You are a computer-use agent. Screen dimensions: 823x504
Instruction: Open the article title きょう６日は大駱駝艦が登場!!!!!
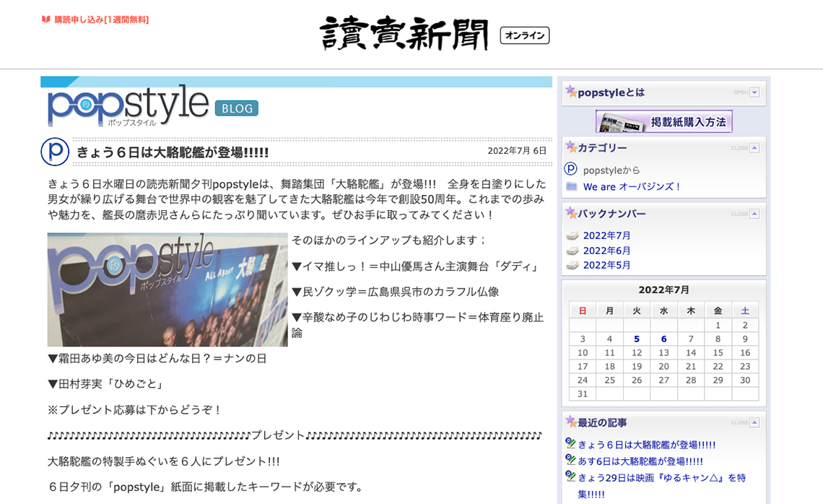point(173,152)
